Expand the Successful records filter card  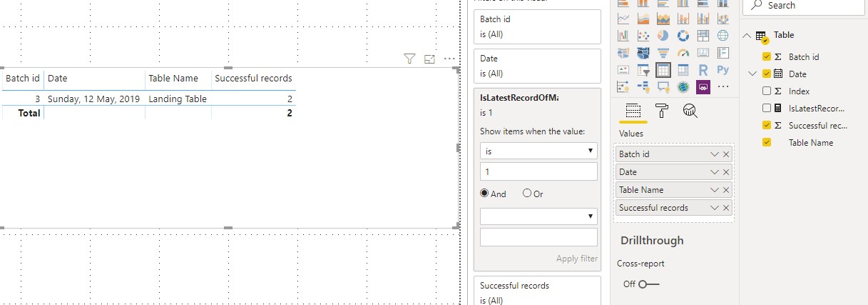pyautogui.click(x=538, y=291)
